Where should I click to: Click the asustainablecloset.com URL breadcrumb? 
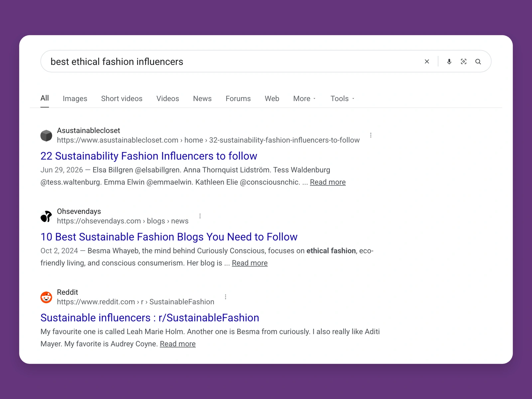pyautogui.click(x=208, y=140)
